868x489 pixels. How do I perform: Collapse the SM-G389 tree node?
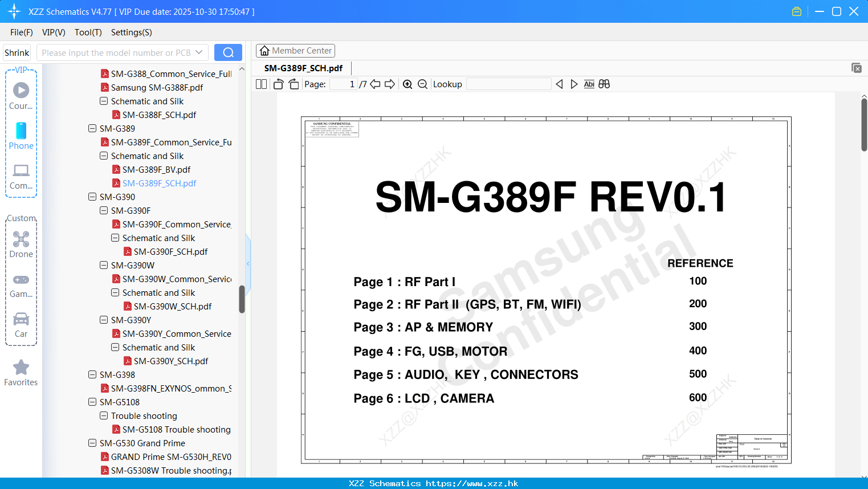(92, 128)
